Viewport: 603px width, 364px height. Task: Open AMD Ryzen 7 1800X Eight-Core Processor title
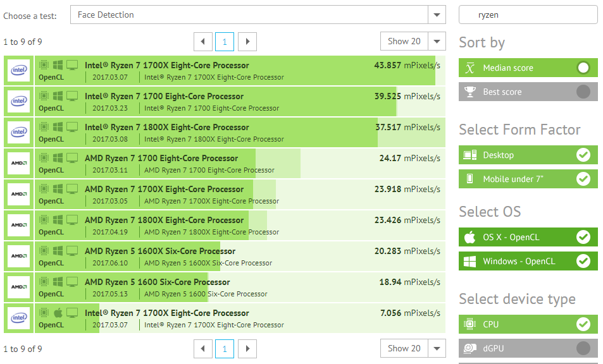coord(165,221)
